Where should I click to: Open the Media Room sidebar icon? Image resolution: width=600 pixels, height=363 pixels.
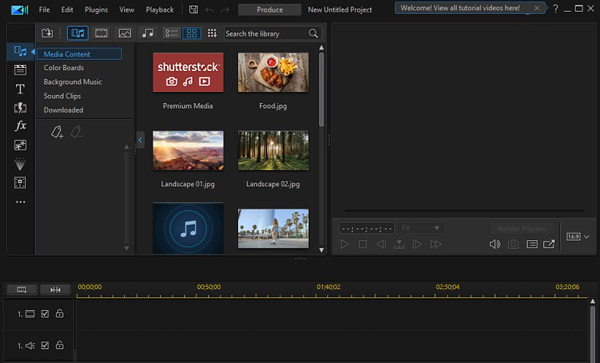click(x=20, y=51)
